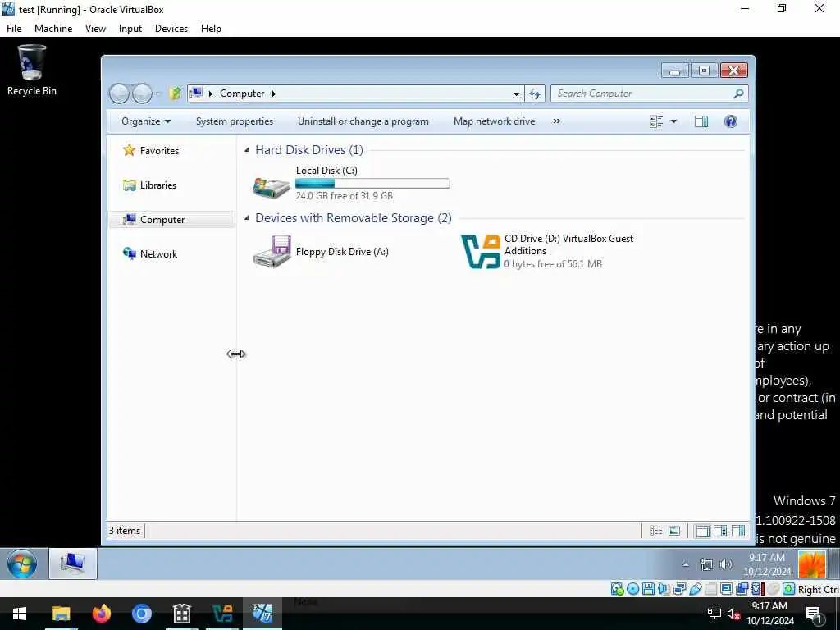Open view options dropdown arrow

pos(674,121)
